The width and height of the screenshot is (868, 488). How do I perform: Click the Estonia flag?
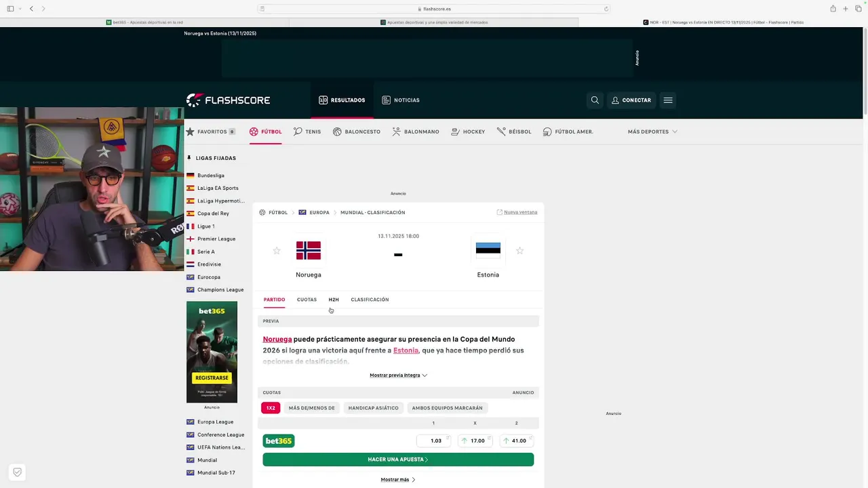click(488, 251)
